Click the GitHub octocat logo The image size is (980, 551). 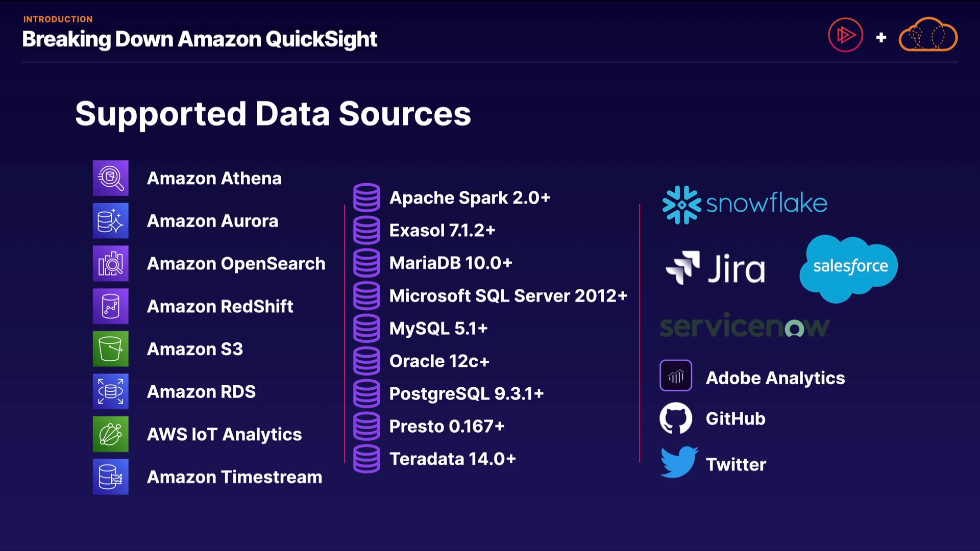click(676, 418)
